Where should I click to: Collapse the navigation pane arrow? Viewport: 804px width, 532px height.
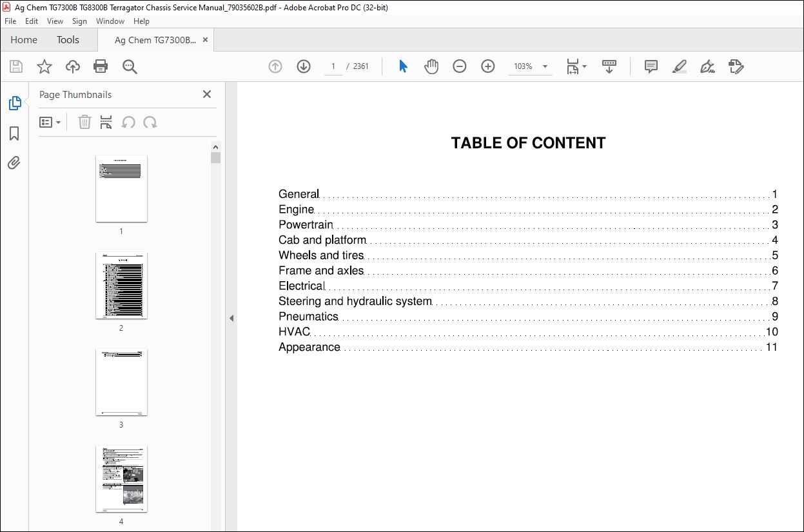[x=231, y=318]
